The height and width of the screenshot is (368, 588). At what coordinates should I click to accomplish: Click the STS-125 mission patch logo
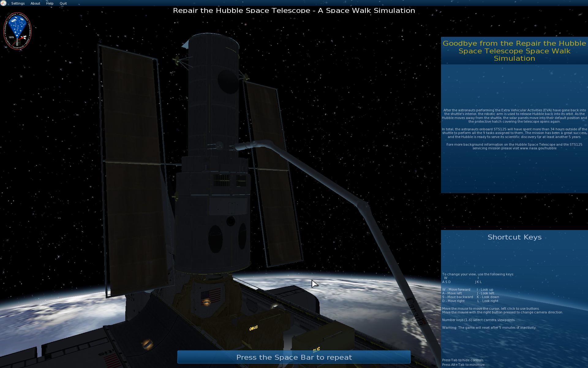click(x=17, y=31)
